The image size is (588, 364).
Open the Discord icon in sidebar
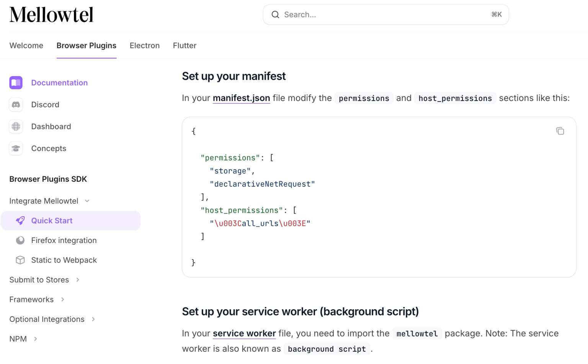pos(16,104)
